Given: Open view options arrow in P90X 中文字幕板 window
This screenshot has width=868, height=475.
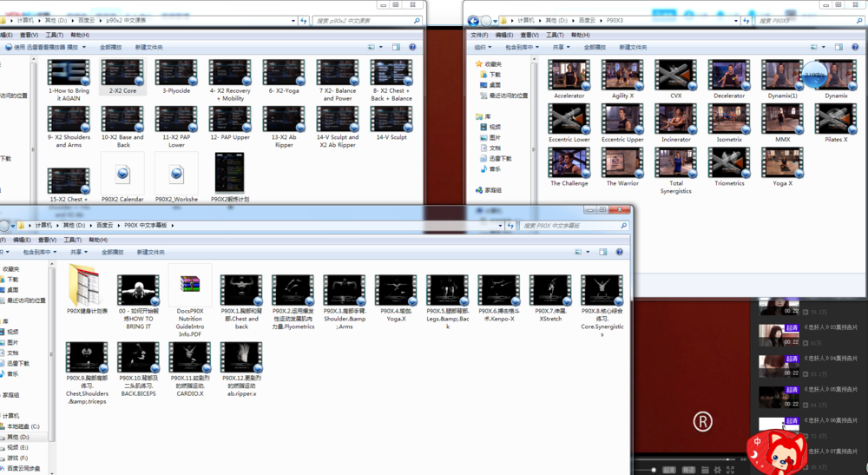Looking at the screenshot, I should coord(588,252).
